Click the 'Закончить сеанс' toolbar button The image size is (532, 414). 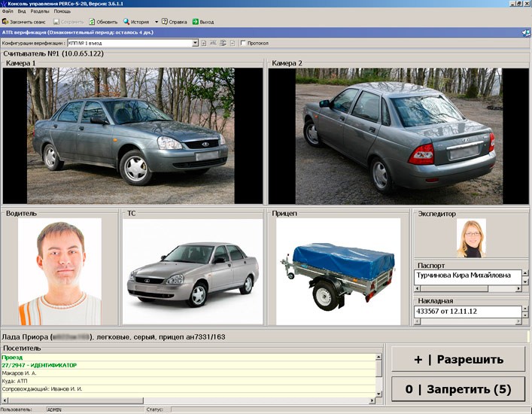tap(24, 22)
